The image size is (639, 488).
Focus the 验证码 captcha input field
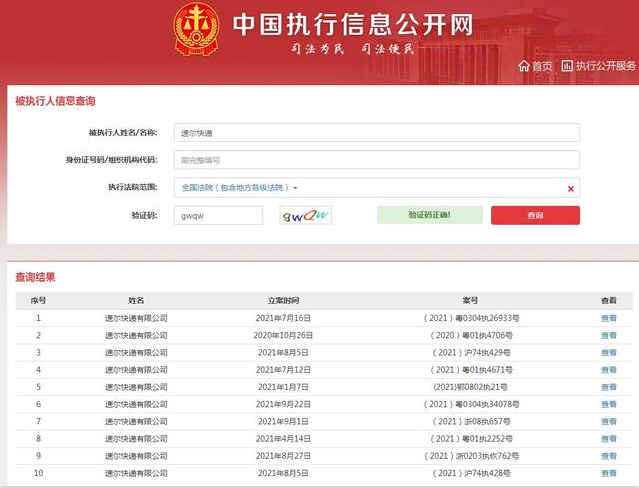coord(218,215)
